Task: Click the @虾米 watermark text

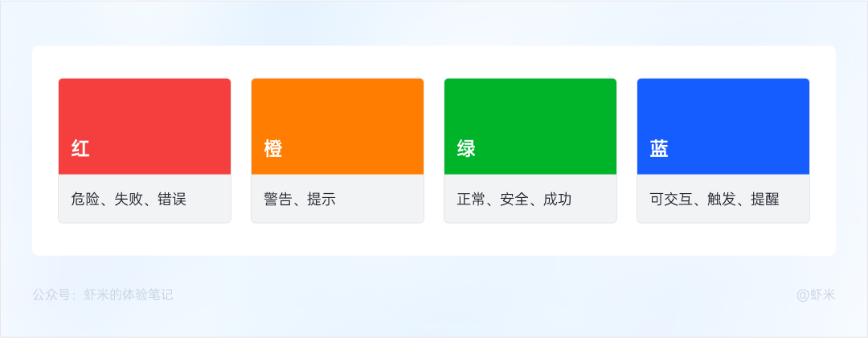Action: (x=816, y=295)
